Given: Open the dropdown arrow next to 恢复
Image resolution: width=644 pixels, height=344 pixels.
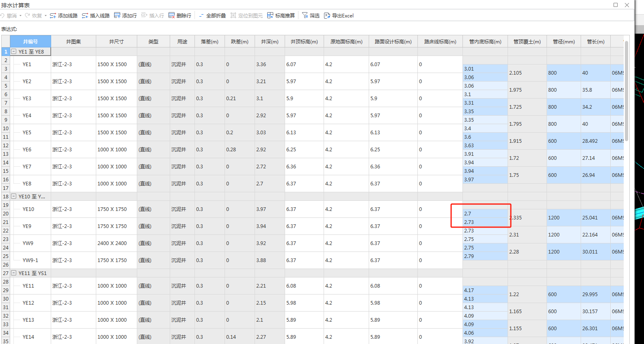Looking at the screenshot, I should [x=45, y=15].
